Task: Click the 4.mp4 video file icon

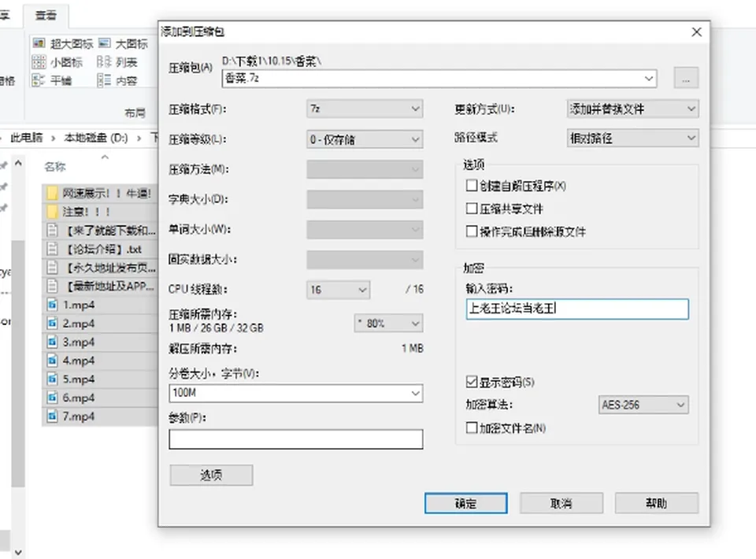Action: [53, 361]
